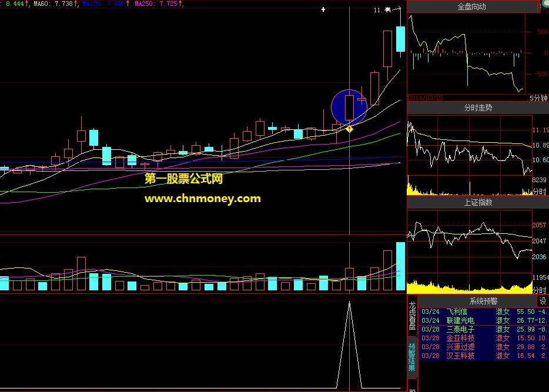Select the tallest cyan volume bar

pyautogui.click(x=400, y=266)
